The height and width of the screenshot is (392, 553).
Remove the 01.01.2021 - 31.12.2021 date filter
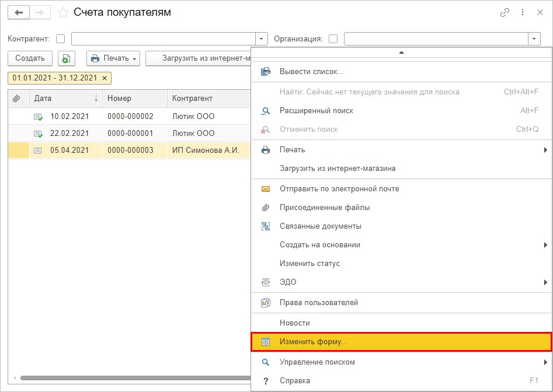click(x=105, y=78)
